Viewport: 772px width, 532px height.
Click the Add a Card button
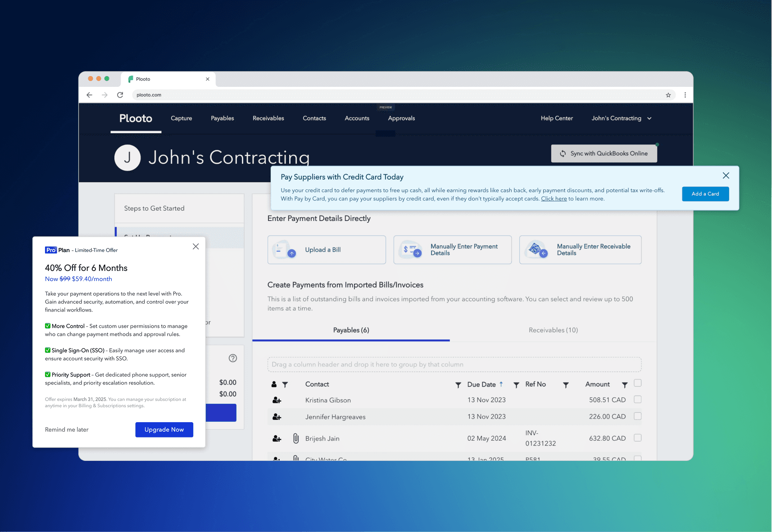click(705, 194)
